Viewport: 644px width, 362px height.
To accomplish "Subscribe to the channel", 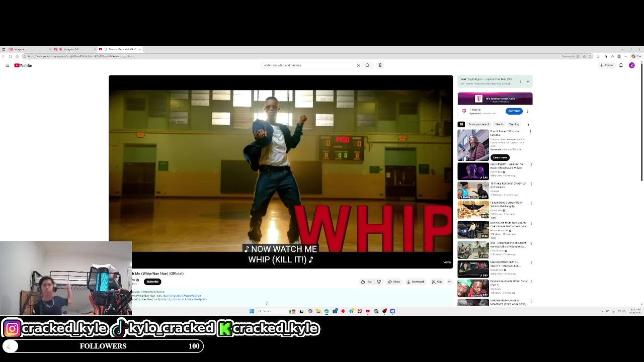I will 152,282.
